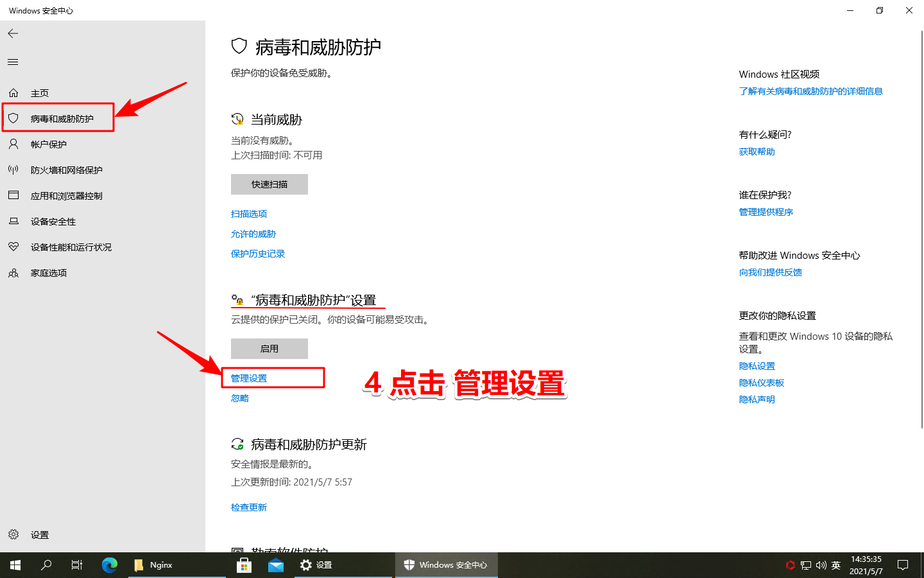Select 帐户保护 account protection in sidebar
Screen dimensions: 924x578
point(48,144)
